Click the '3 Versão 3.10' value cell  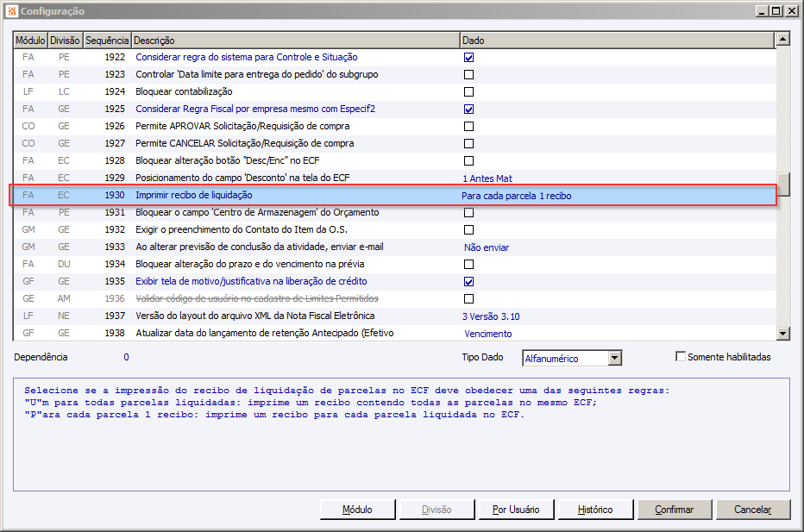[x=491, y=316]
